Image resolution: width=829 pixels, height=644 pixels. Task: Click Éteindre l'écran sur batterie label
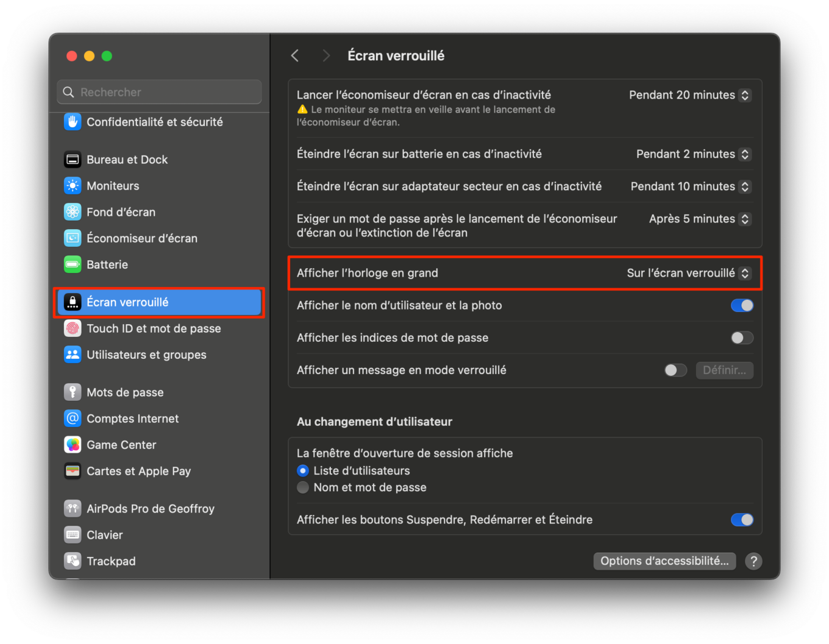(419, 154)
